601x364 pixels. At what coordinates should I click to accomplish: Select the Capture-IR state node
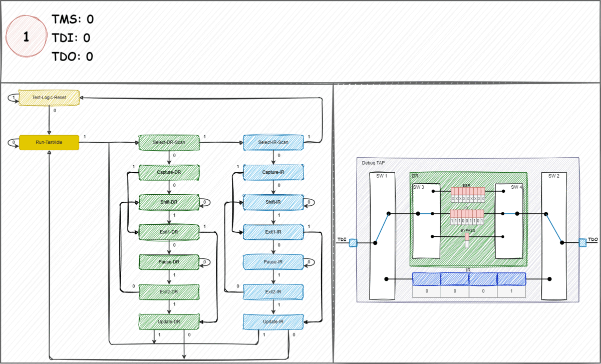point(273,172)
